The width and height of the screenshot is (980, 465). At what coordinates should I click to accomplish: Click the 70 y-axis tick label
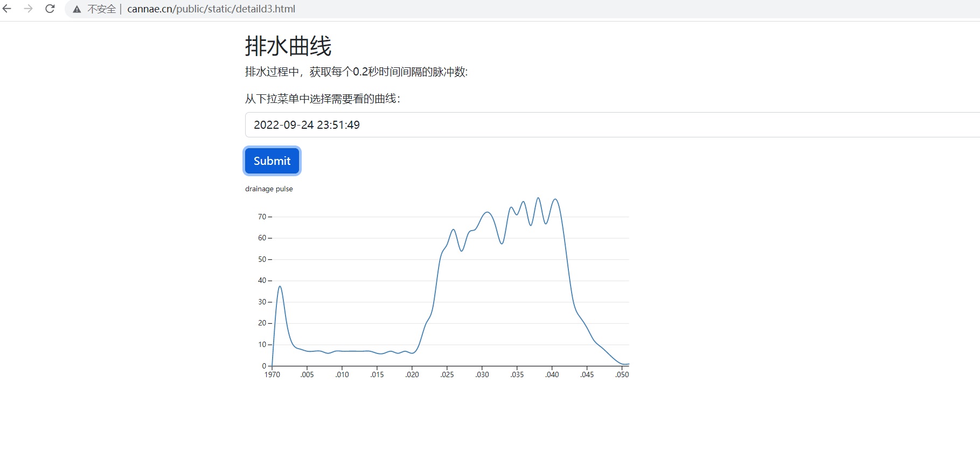pos(262,217)
